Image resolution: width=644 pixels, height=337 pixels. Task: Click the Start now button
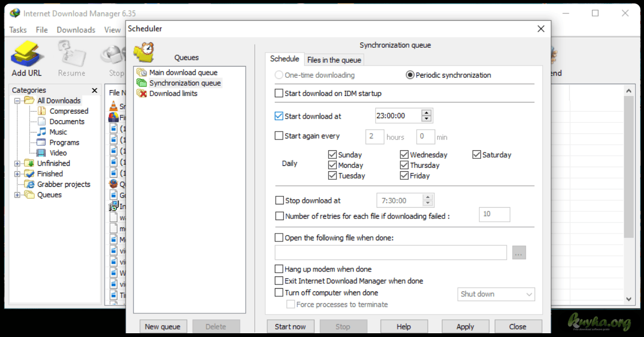pos(290,326)
